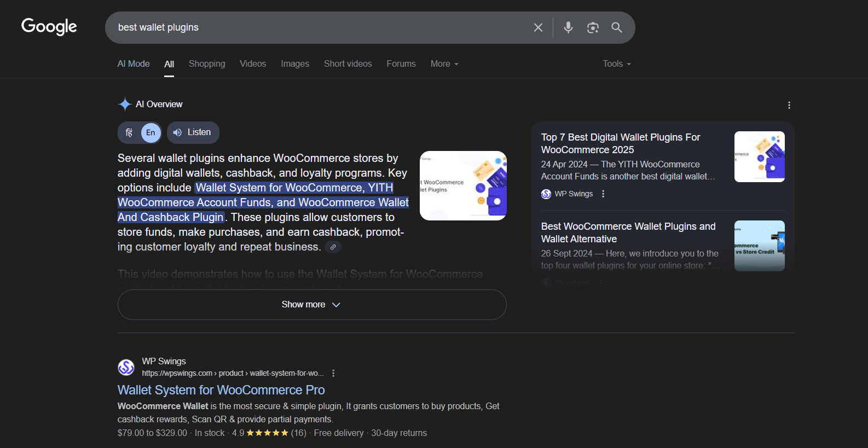Open Short videos tab

348,64
